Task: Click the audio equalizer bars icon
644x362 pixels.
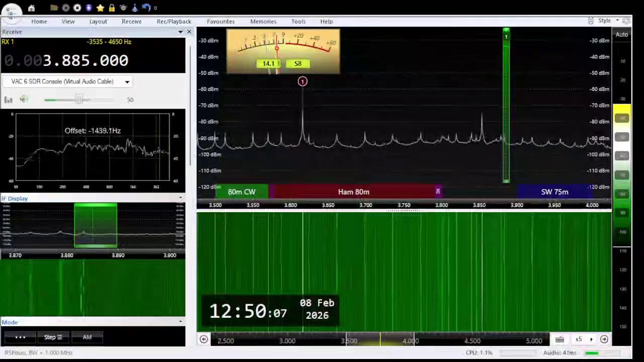Action: click(8, 100)
